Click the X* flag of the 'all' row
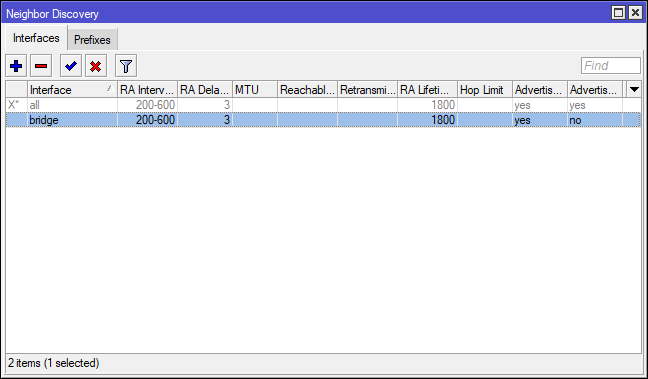The width and height of the screenshot is (648, 379). click(14, 105)
